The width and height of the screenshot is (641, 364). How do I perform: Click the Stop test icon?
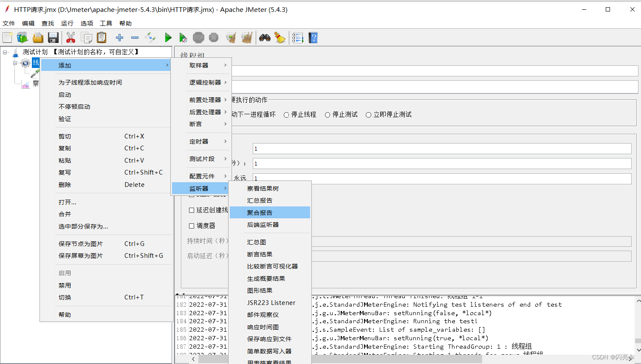point(198,38)
